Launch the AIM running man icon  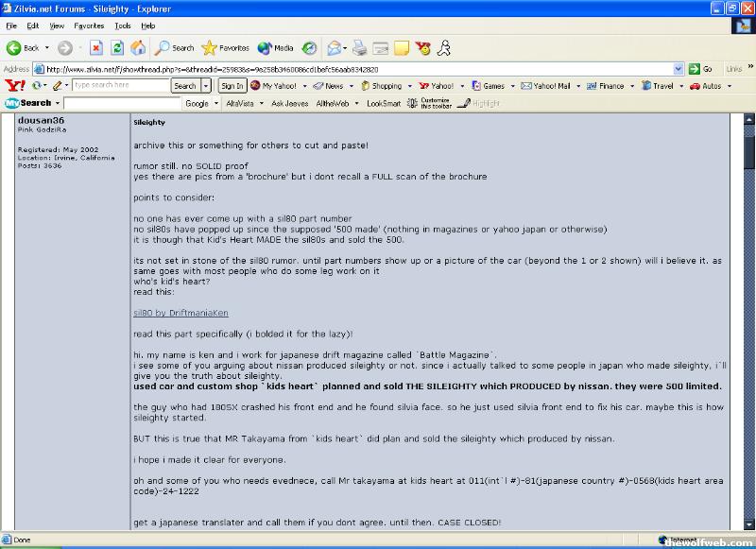(444, 48)
